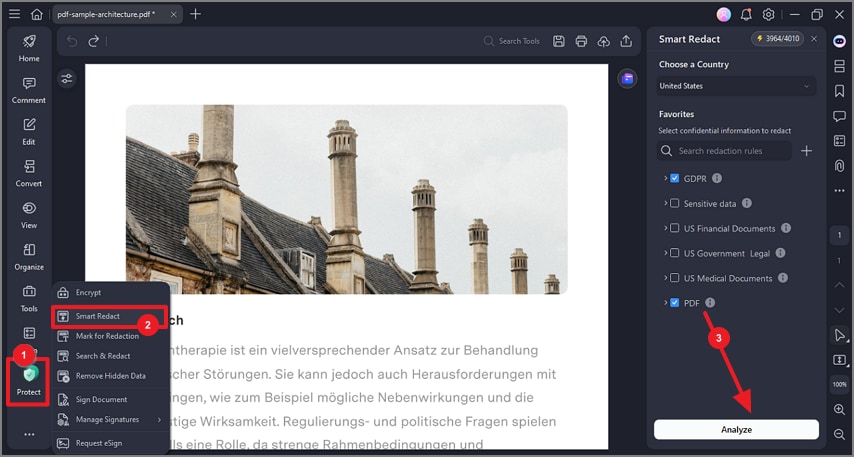
Task: Choose Mark for Redaction
Action: pyautogui.click(x=111, y=336)
